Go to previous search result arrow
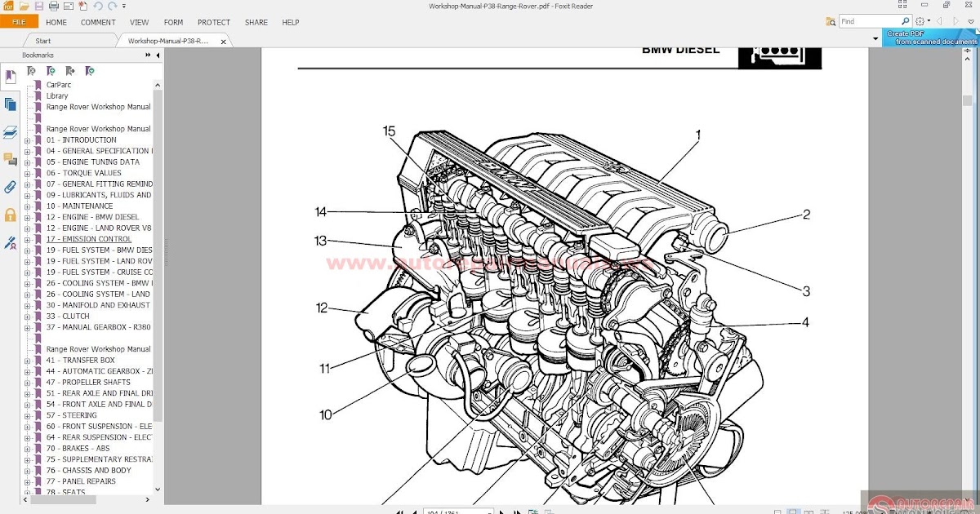980x514 pixels. pyautogui.click(x=939, y=21)
